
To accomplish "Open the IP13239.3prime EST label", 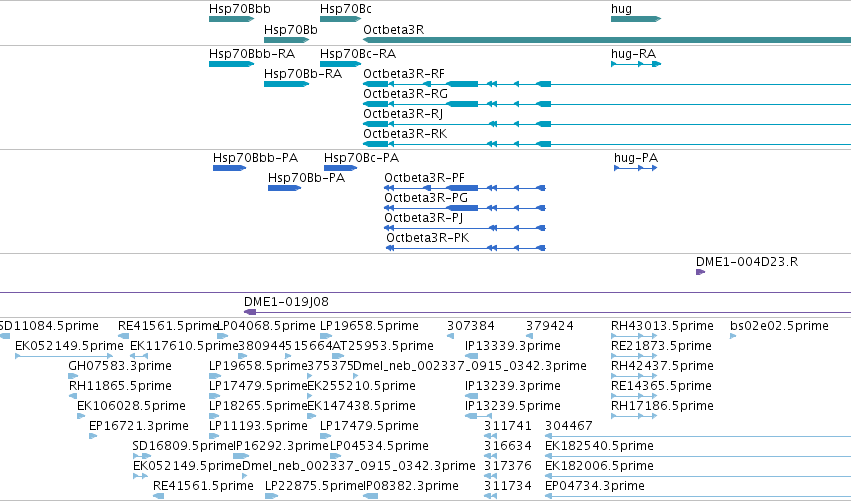I will coord(512,386).
